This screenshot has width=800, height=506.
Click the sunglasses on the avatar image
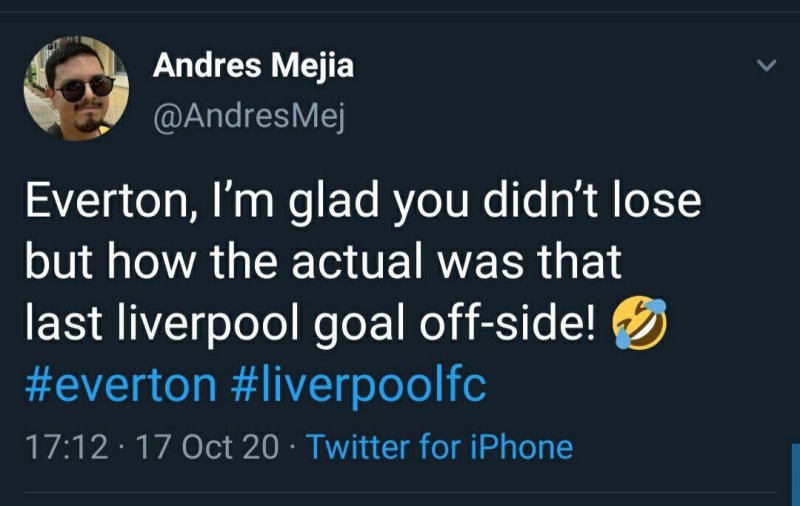[x=83, y=88]
